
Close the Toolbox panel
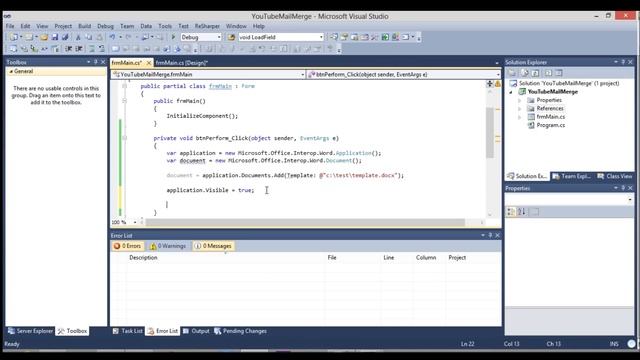point(103,62)
